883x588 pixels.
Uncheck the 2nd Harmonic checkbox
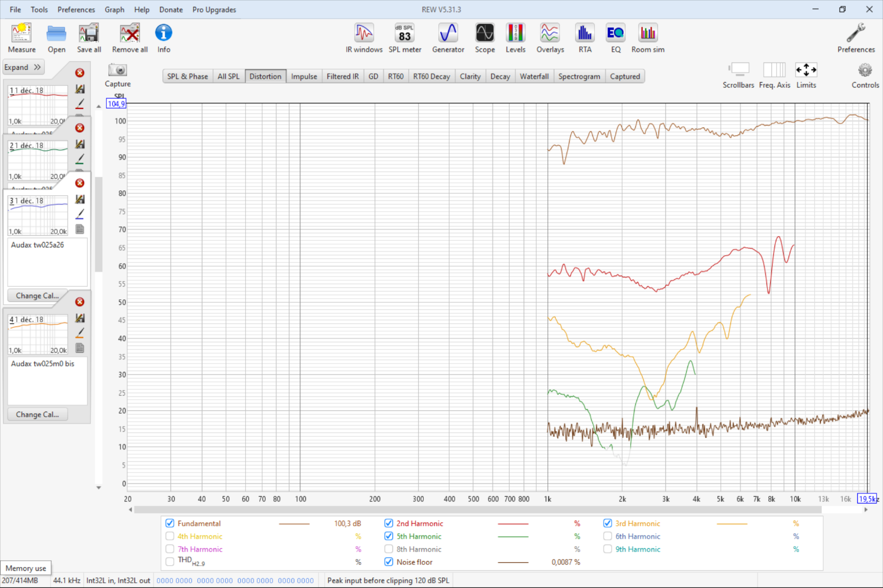389,524
